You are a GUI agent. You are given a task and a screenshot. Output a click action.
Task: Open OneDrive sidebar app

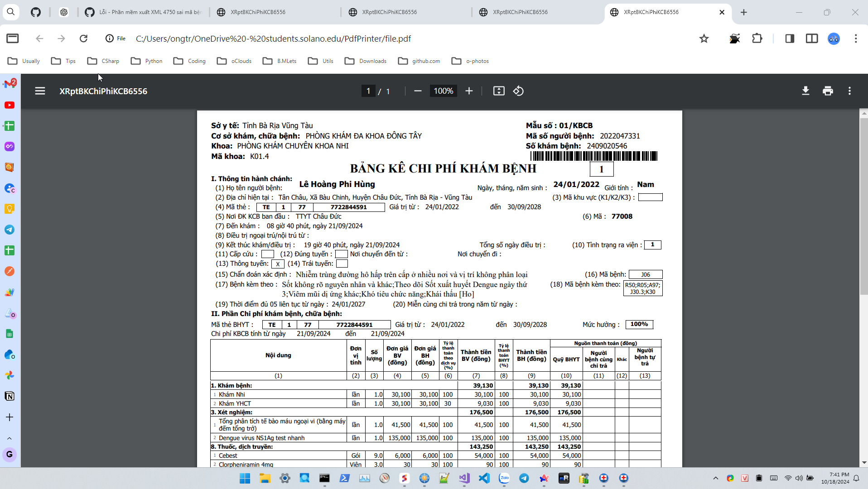click(x=10, y=355)
